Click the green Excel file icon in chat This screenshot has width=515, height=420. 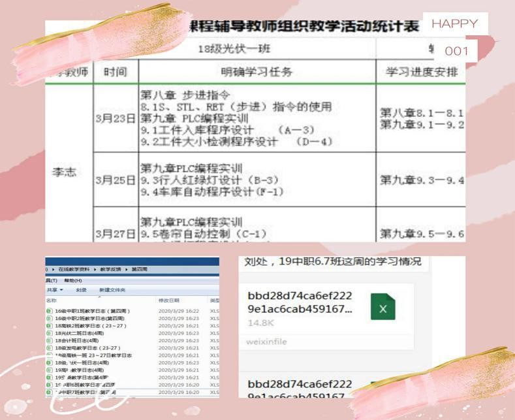382,307
